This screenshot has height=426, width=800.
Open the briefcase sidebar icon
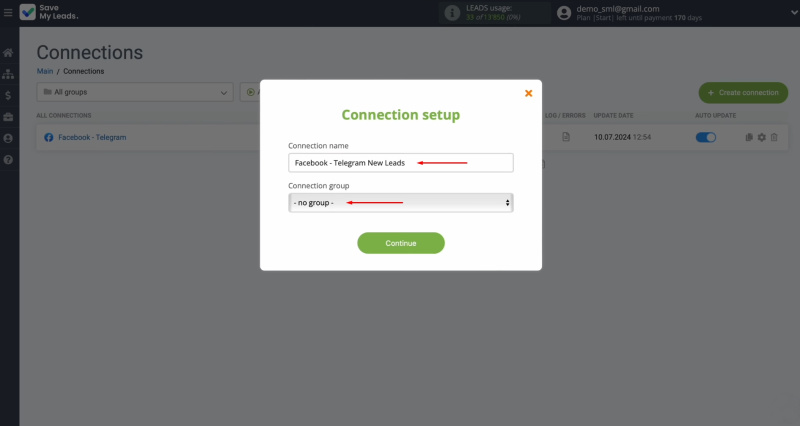point(8,117)
